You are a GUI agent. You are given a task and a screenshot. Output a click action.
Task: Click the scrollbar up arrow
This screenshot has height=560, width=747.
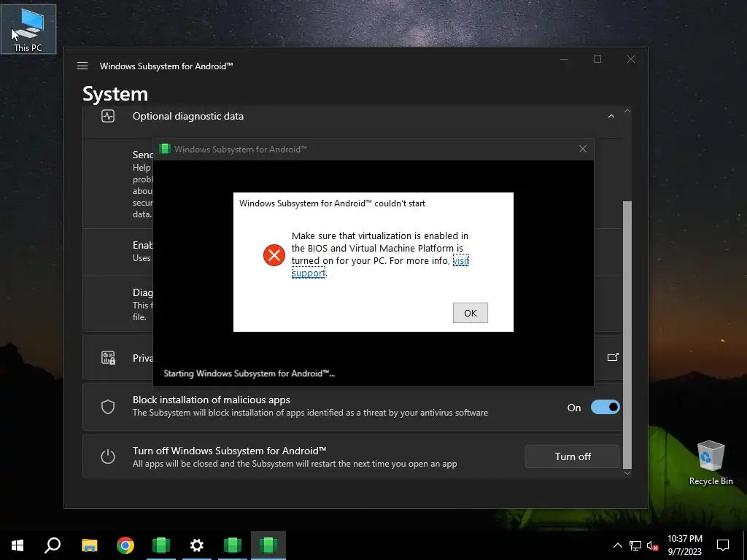click(627, 111)
